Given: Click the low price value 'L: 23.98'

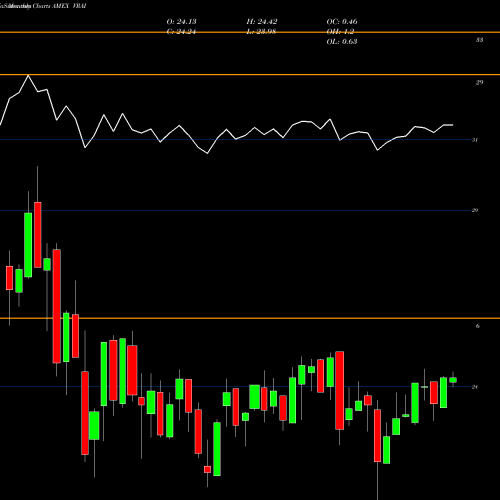Looking at the screenshot, I should coord(261,32).
